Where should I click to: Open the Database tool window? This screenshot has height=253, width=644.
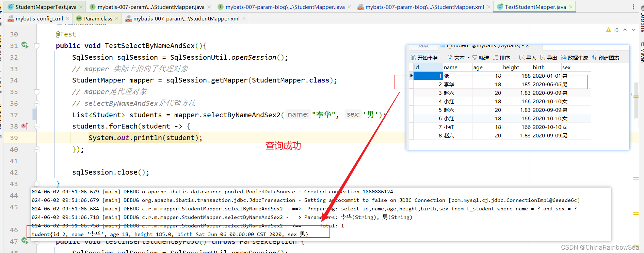coord(642,19)
